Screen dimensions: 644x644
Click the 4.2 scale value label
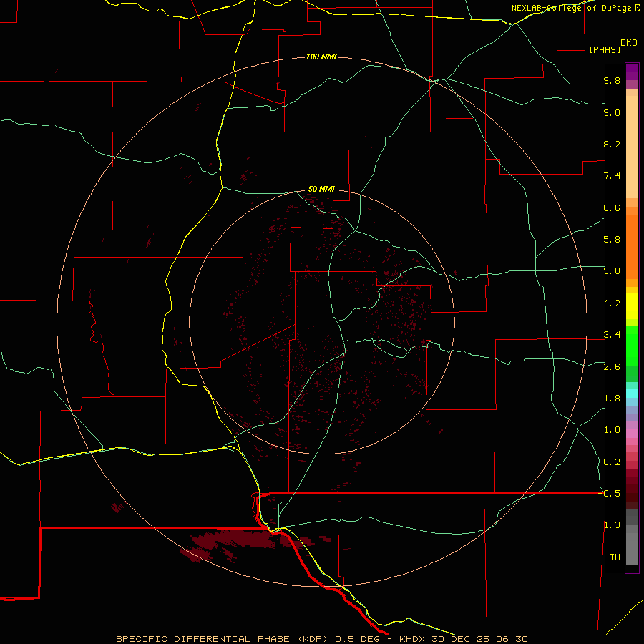tap(612, 303)
